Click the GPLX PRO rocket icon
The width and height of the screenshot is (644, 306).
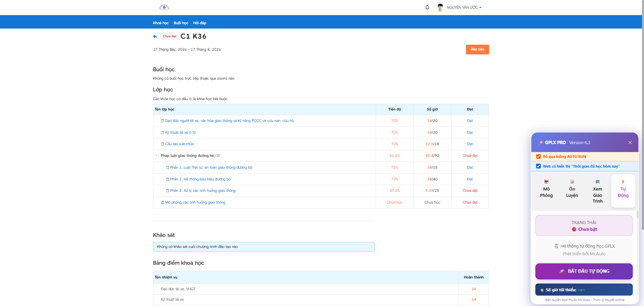[541, 143]
